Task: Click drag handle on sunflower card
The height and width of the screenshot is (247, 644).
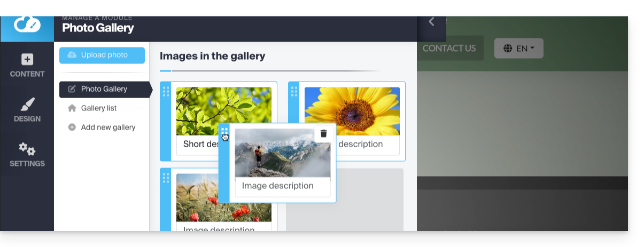Action: coord(294,92)
